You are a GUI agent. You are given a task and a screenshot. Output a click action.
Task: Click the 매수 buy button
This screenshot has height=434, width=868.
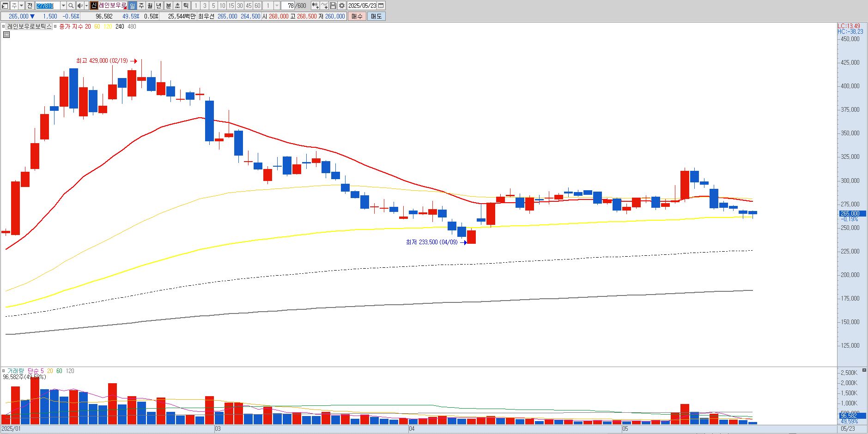click(357, 16)
